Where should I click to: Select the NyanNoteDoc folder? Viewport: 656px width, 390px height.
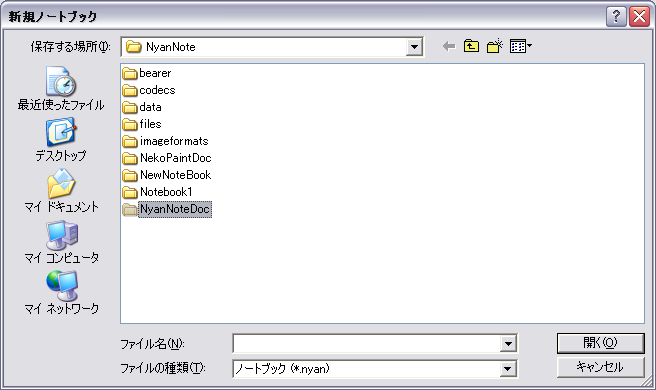tap(167, 209)
